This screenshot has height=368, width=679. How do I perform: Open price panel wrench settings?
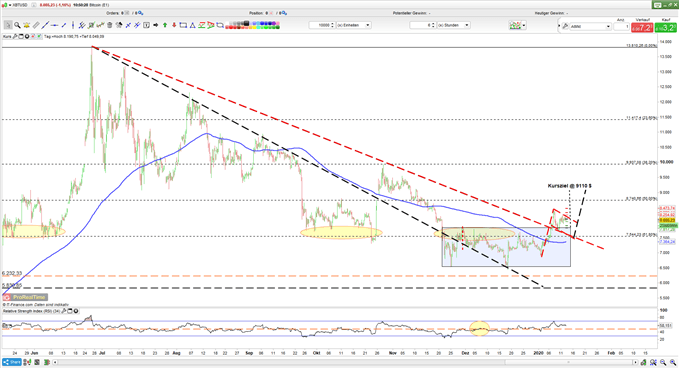(x=15, y=36)
